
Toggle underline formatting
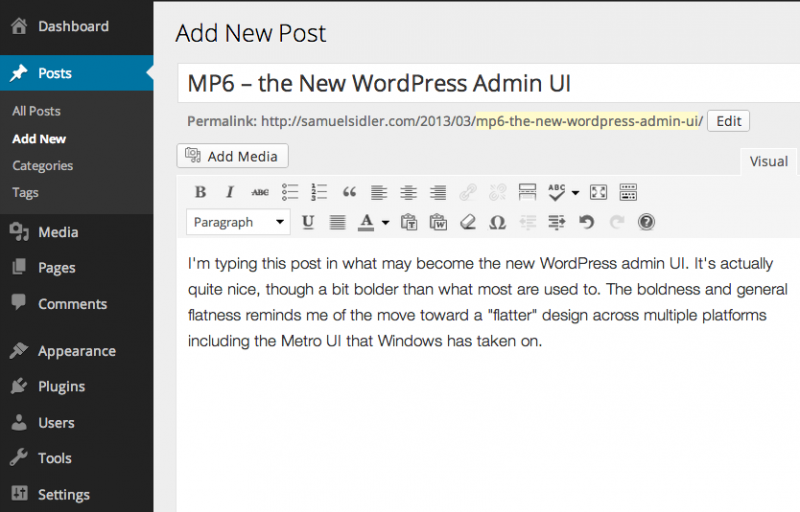tap(308, 222)
